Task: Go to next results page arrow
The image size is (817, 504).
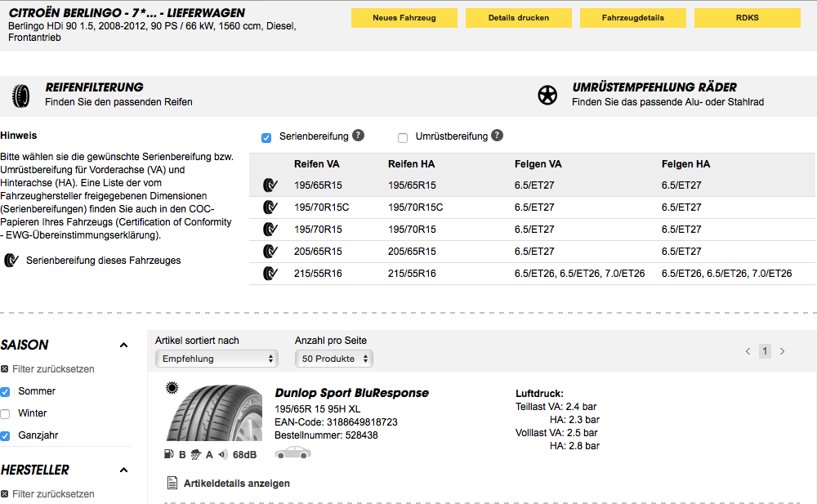Action: (x=782, y=351)
